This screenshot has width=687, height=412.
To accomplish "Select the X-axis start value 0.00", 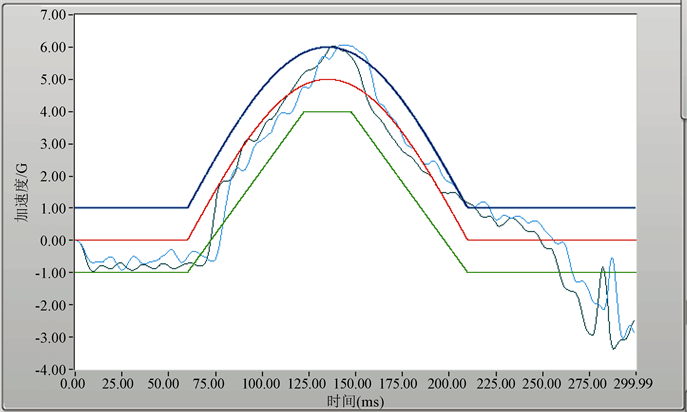I will (74, 383).
